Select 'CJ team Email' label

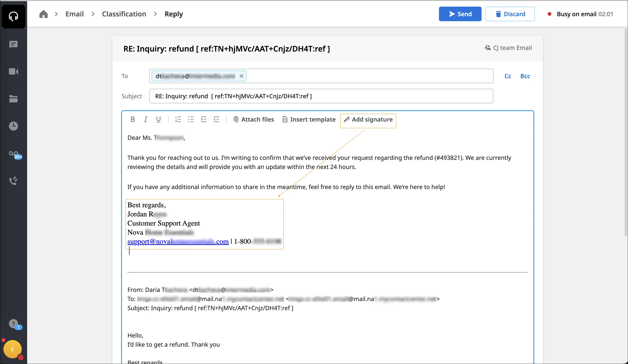click(x=508, y=48)
